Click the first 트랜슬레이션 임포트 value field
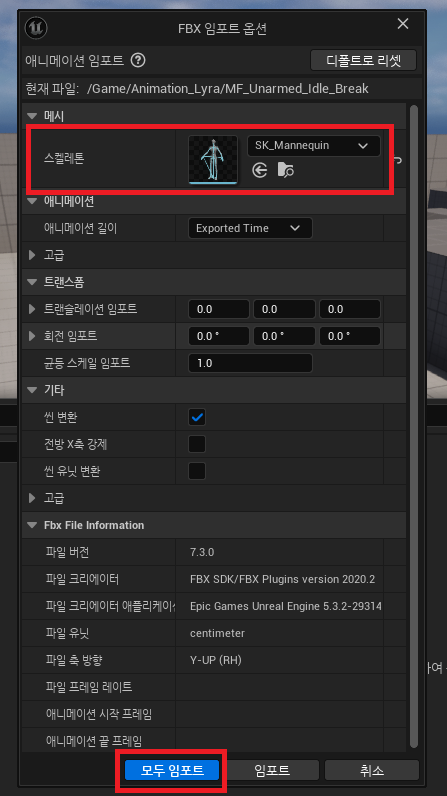The width and height of the screenshot is (447, 796). 219,309
